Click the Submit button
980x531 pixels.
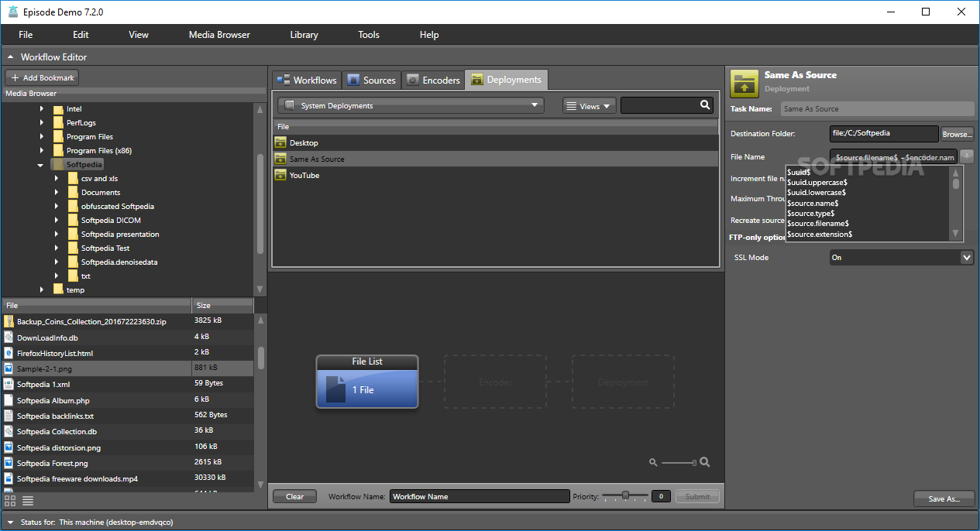(697, 496)
